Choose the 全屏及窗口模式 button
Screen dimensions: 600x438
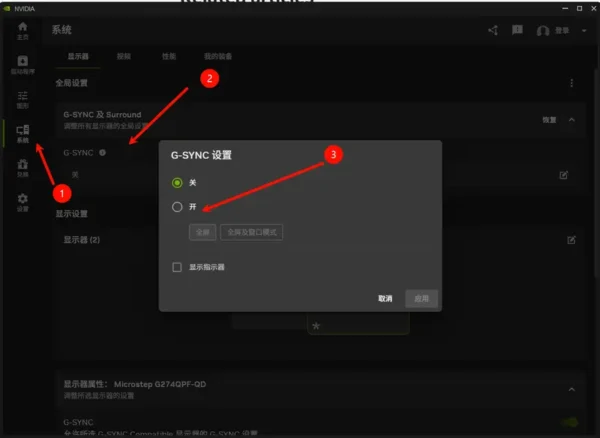point(252,232)
